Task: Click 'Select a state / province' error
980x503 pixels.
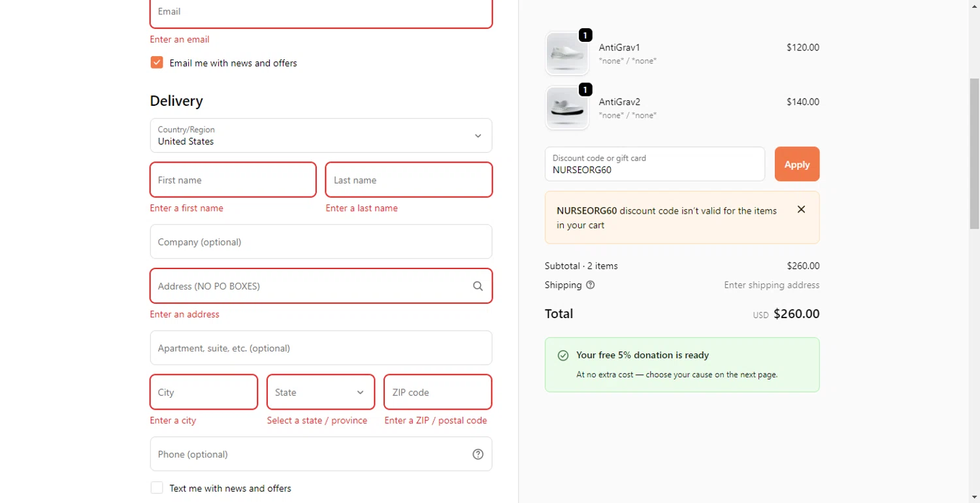Action: (x=317, y=420)
